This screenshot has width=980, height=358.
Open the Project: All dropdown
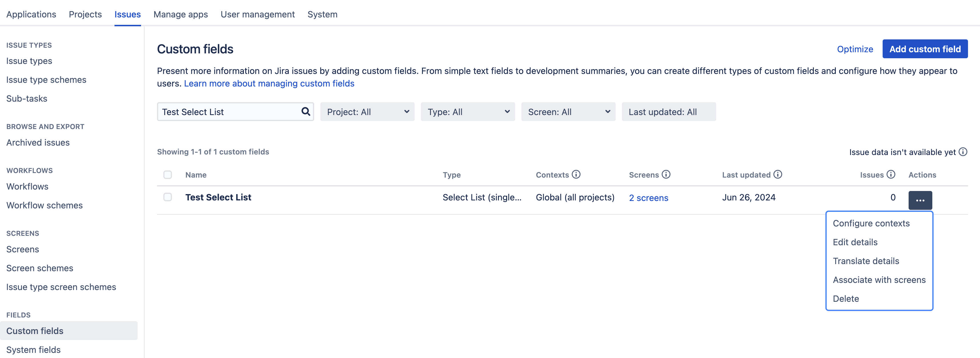[367, 112]
